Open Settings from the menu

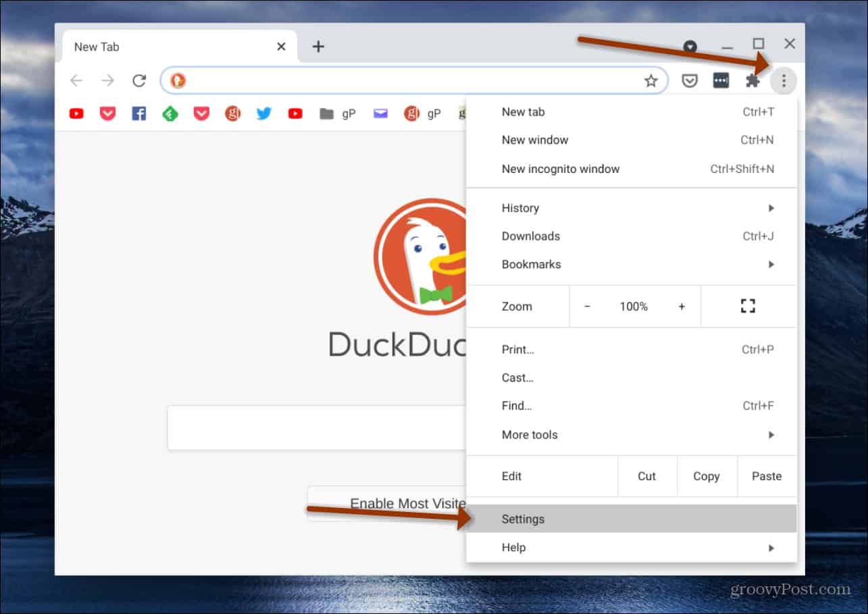point(632,519)
